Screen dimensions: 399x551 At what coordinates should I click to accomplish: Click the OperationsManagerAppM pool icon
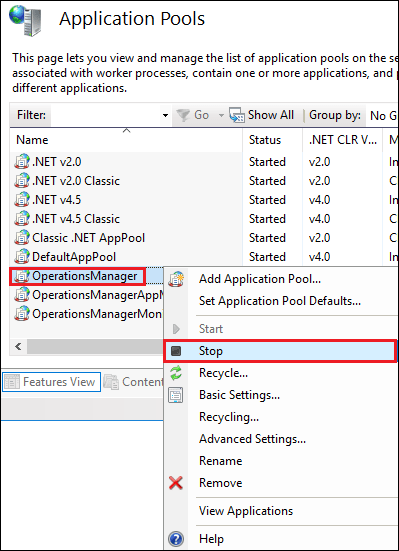(22, 295)
